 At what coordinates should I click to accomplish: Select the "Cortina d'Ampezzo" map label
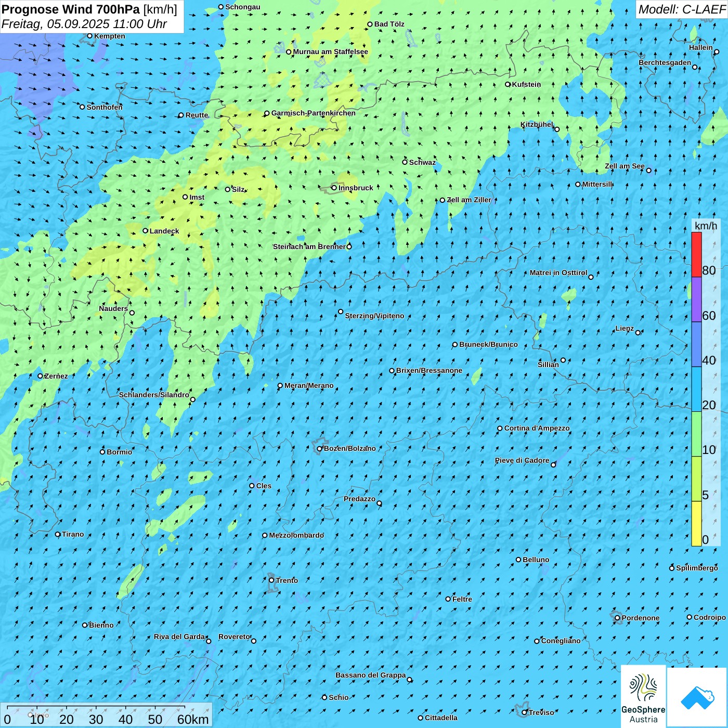click(537, 428)
